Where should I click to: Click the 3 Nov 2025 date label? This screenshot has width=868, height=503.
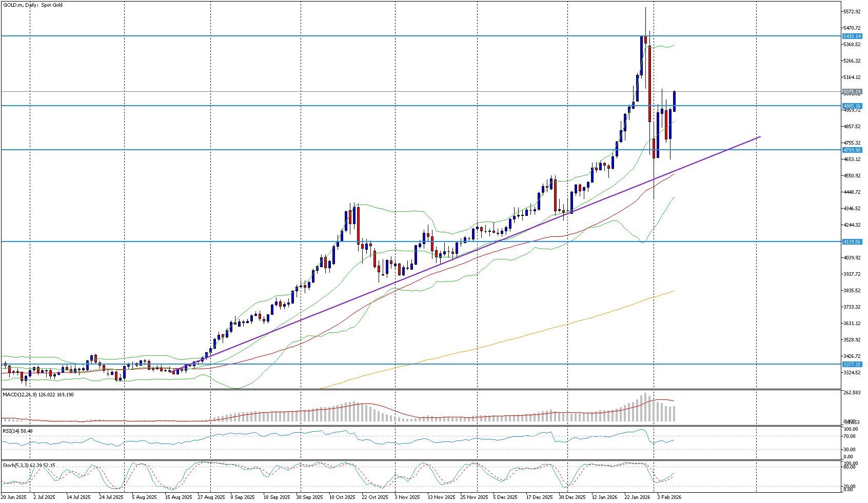point(407,497)
